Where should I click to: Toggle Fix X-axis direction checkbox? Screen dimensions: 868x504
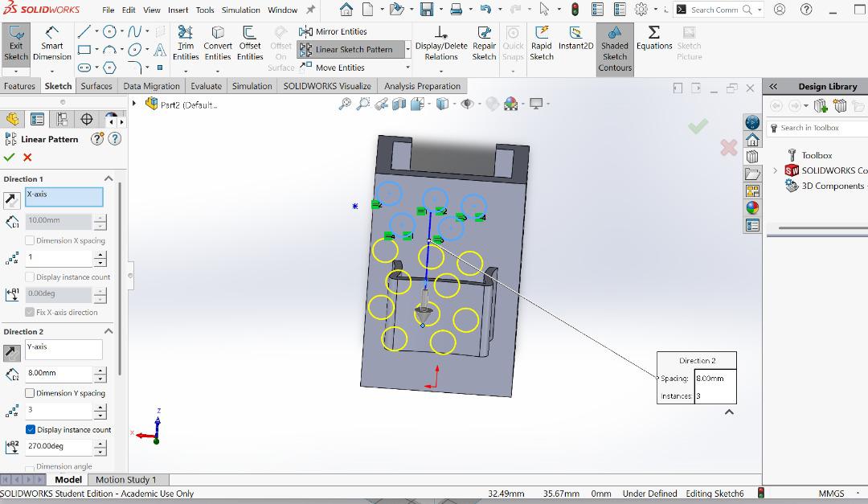click(x=30, y=313)
